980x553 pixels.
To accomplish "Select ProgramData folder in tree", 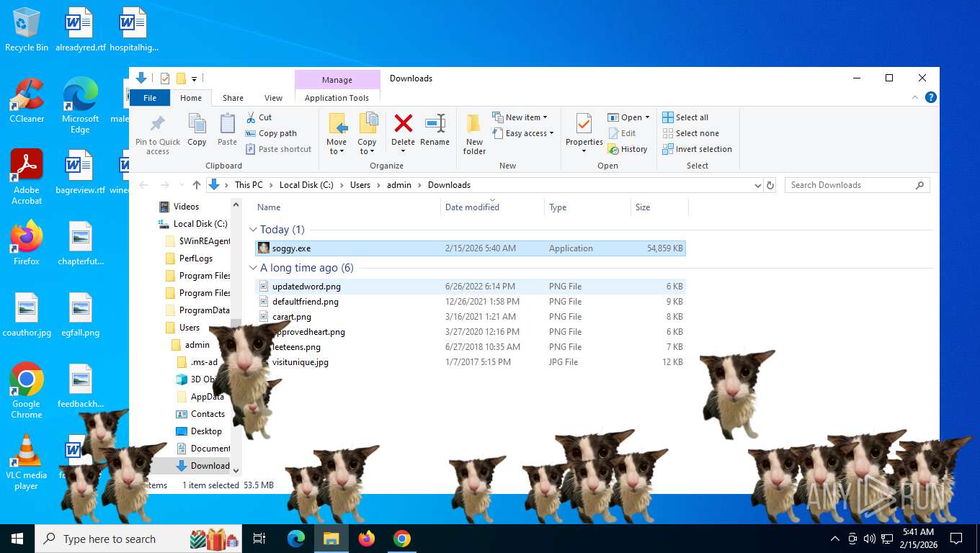I will click(204, 310).
